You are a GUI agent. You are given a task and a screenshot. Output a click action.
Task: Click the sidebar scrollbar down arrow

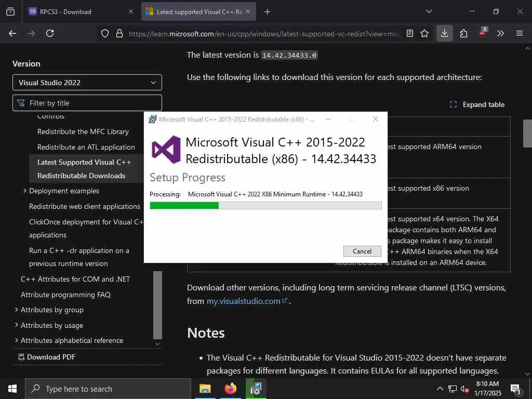(x=158, y=344)
